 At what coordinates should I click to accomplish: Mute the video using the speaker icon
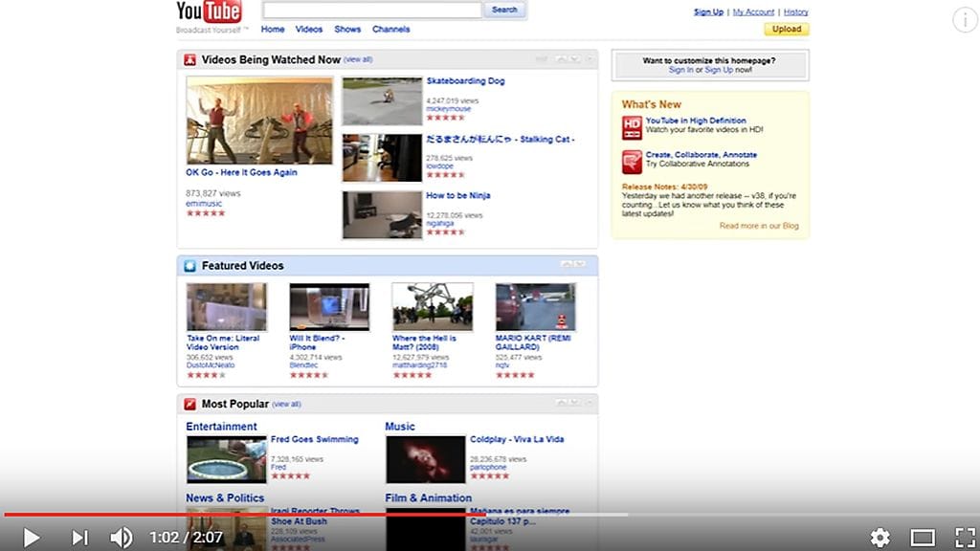pyautogui.click(x=122, y=538)
